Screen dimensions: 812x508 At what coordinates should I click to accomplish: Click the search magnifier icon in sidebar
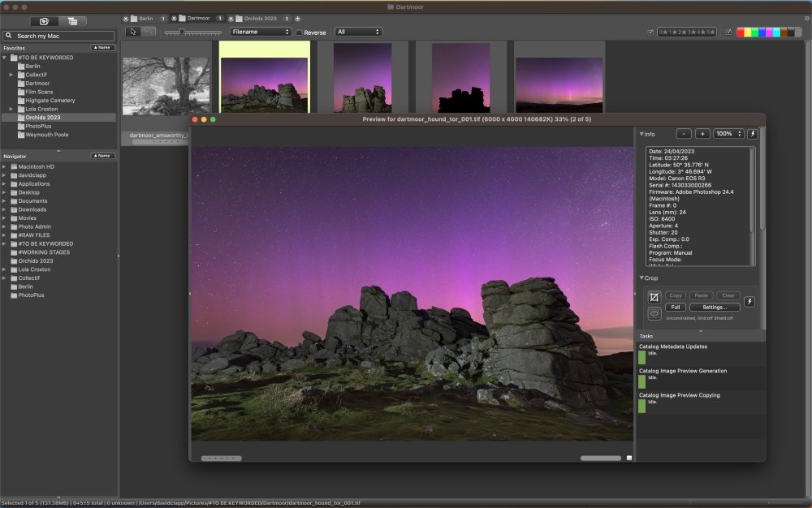[9, 36]
